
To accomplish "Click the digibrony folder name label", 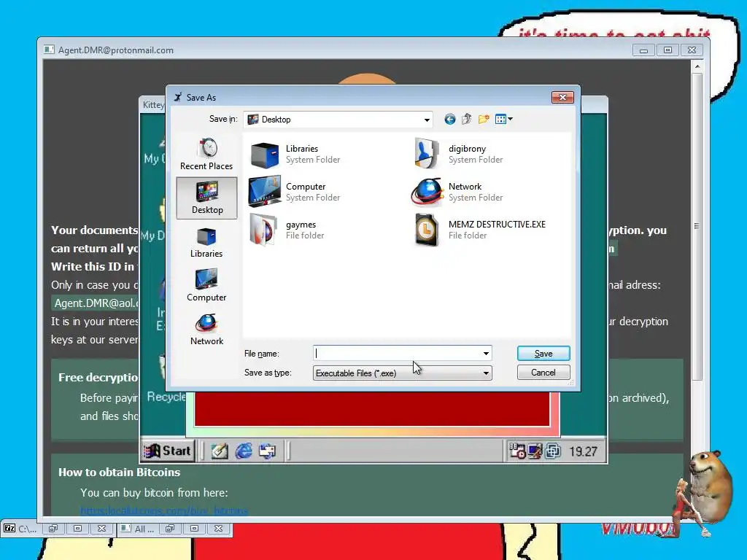I will point(467,149).
